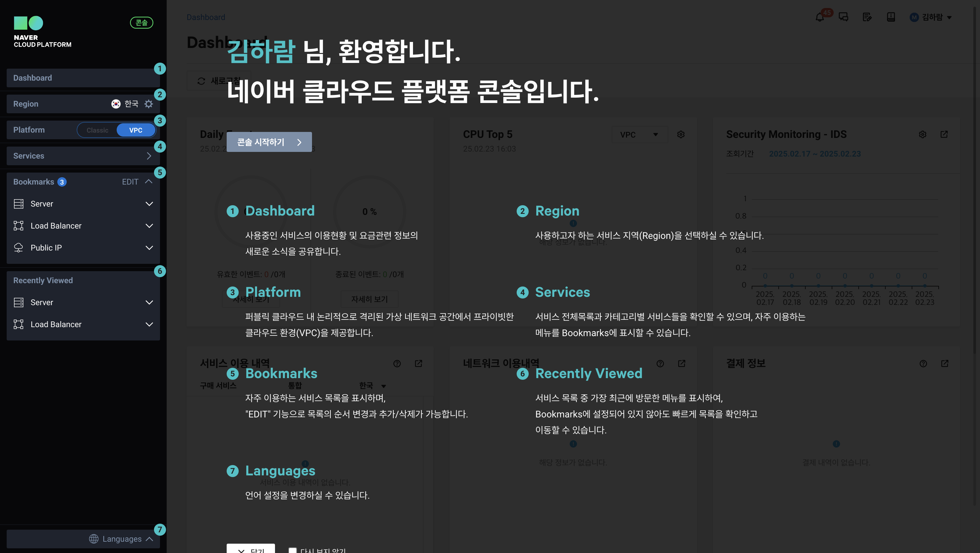The image size is (980, 553).
Task: Click the Region settings gear icon
Action: 149,104
